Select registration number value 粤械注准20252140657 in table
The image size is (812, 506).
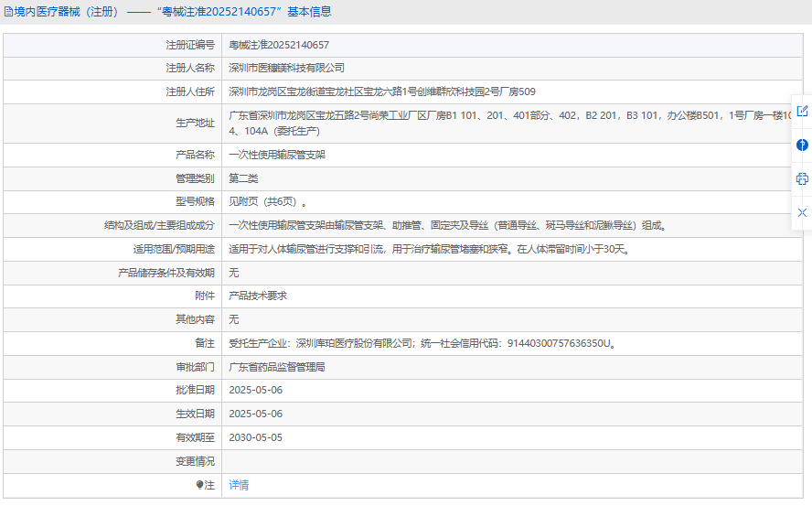pos(279,45)
